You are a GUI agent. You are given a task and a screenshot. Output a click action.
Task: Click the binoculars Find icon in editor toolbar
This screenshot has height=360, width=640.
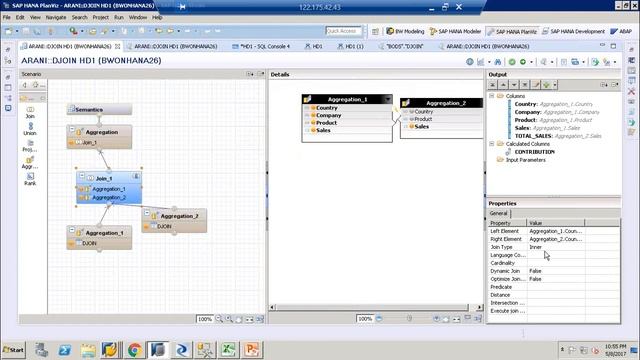[x=498, y=62]
